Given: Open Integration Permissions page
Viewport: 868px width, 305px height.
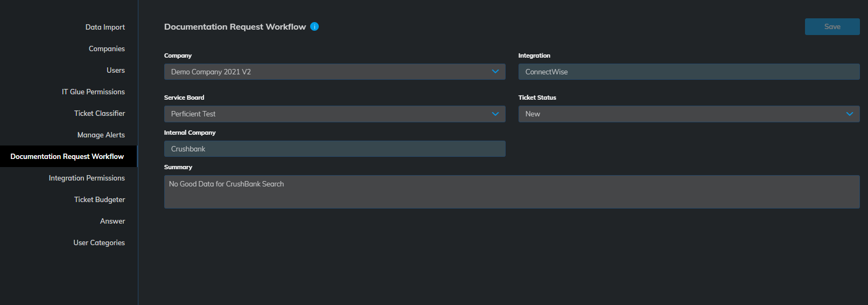Looking at the screenshot, I should pos(87,178).
